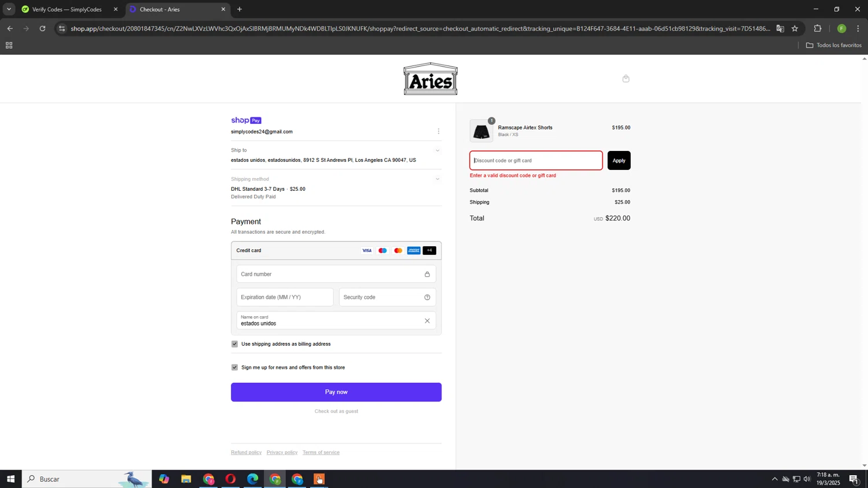The width and height of the screenshot is (868, 488).
Task: Focus the Name on card field
Action: (336, 321)
